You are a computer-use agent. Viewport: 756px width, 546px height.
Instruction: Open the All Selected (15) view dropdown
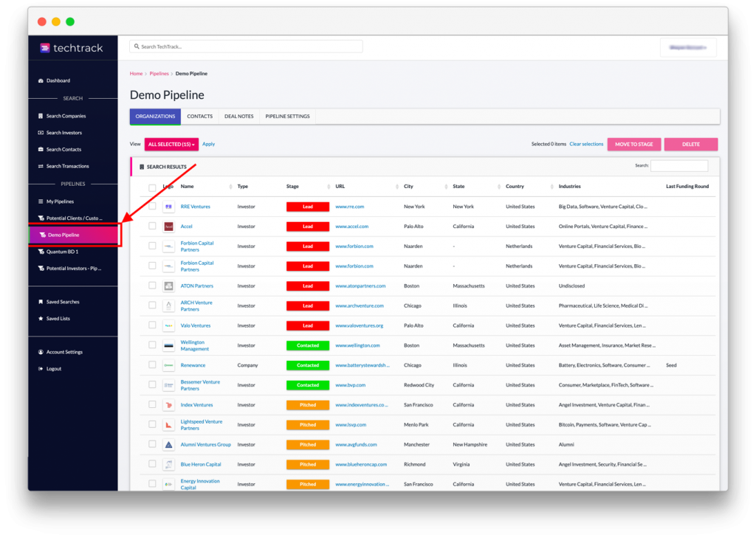click(171, 144)
